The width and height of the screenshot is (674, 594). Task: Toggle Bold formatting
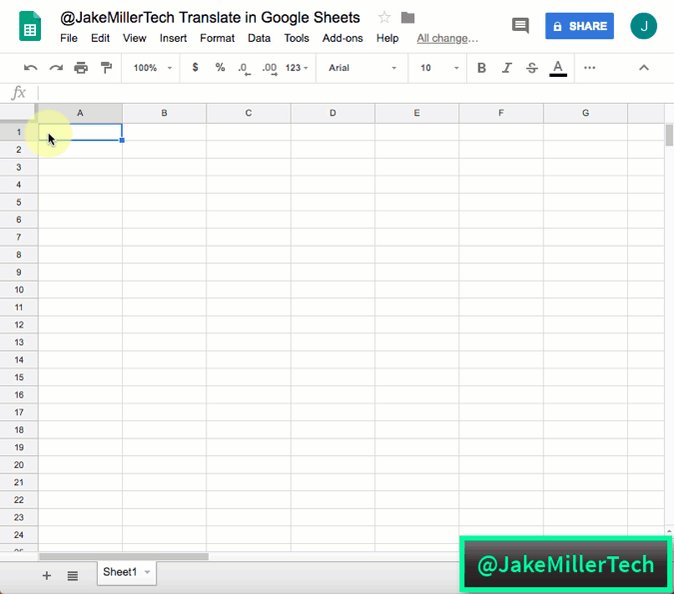click(x=481, y=67)
